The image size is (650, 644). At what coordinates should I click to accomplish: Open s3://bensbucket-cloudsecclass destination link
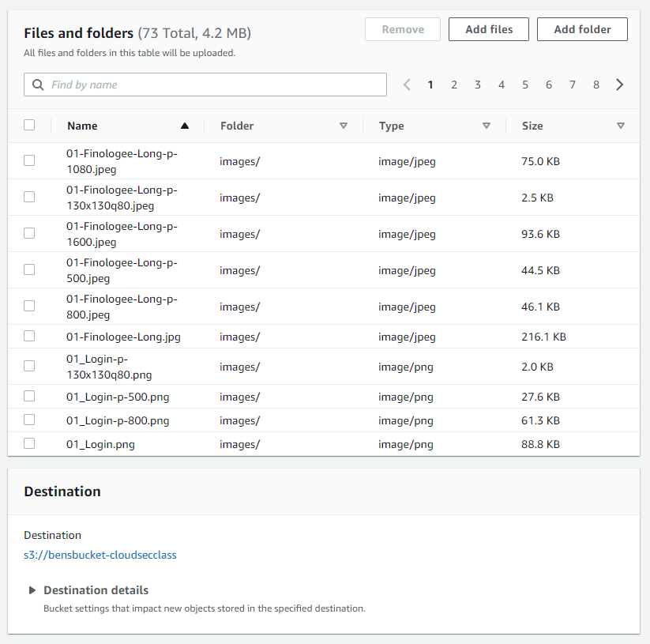point(100,555)
